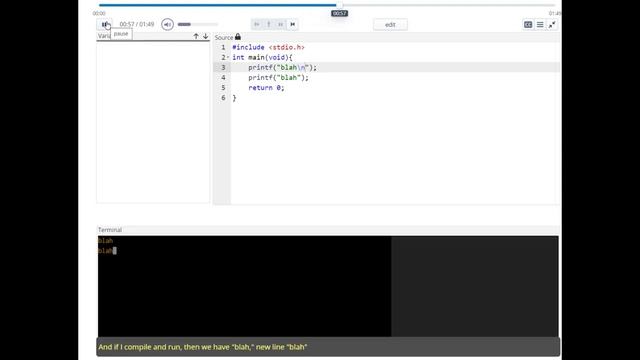
Task: Click code line 3 printf with newline
Action: [282, 67]
